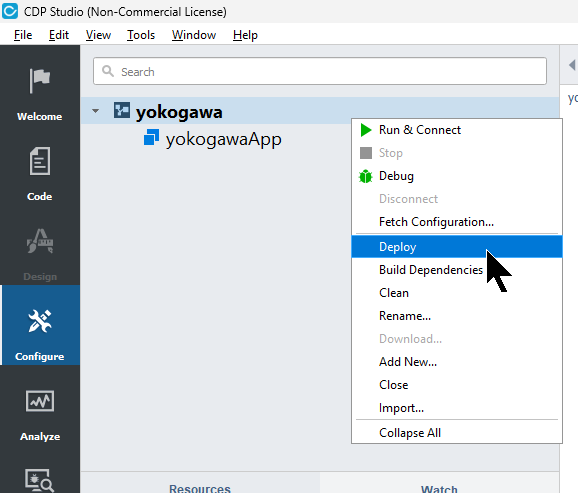Click the collapse panel arrow at right
Image resolution: width=578 pixels, height=493 pixels.
[572, 65]
